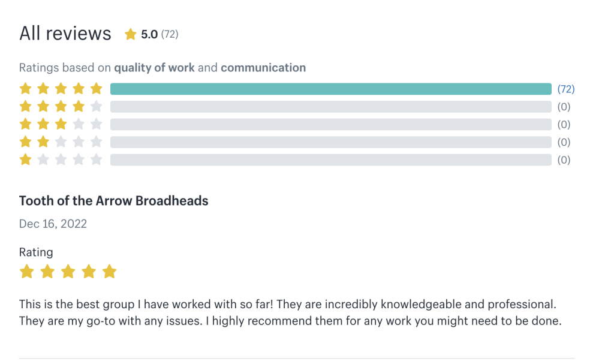Click the empty one-star rating bar
Image resolution: width=614 pixels, height=364 pixels.
[x=330, y=160]
